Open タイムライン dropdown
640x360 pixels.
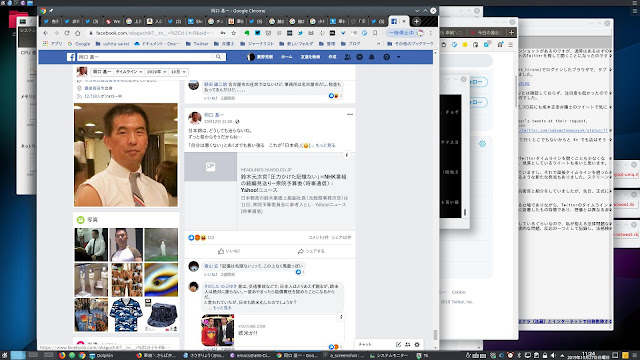pos(129,72)
